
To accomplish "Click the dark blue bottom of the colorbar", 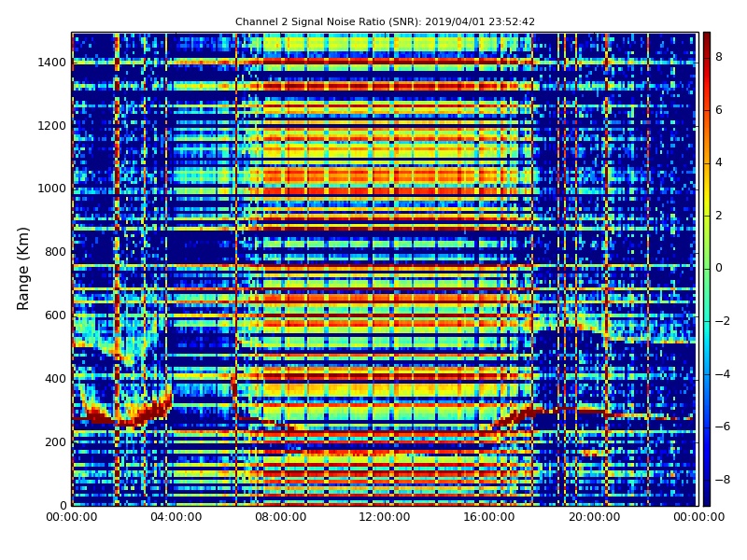I will 707,499.
